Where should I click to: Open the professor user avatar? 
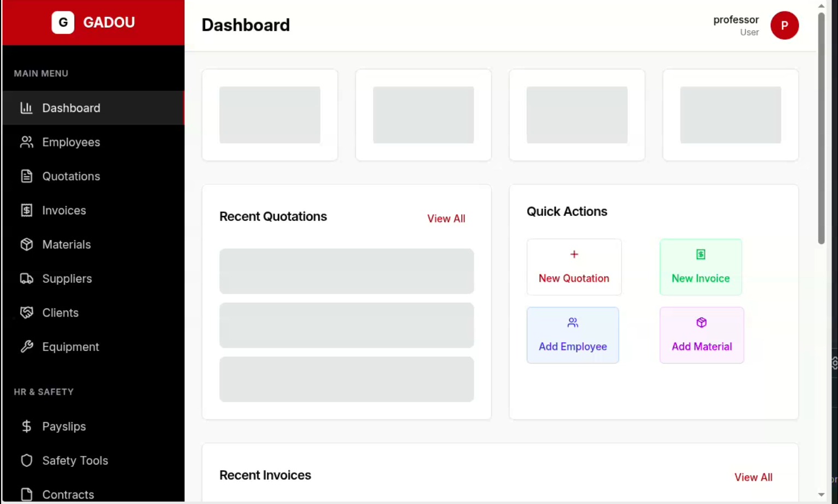coord(785,25)
